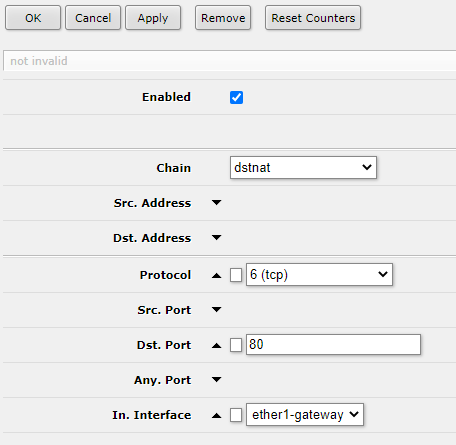This screenshot has height=445, width=456.
Task: Expand the Any. Port field arrow
Action: (216, 380)
